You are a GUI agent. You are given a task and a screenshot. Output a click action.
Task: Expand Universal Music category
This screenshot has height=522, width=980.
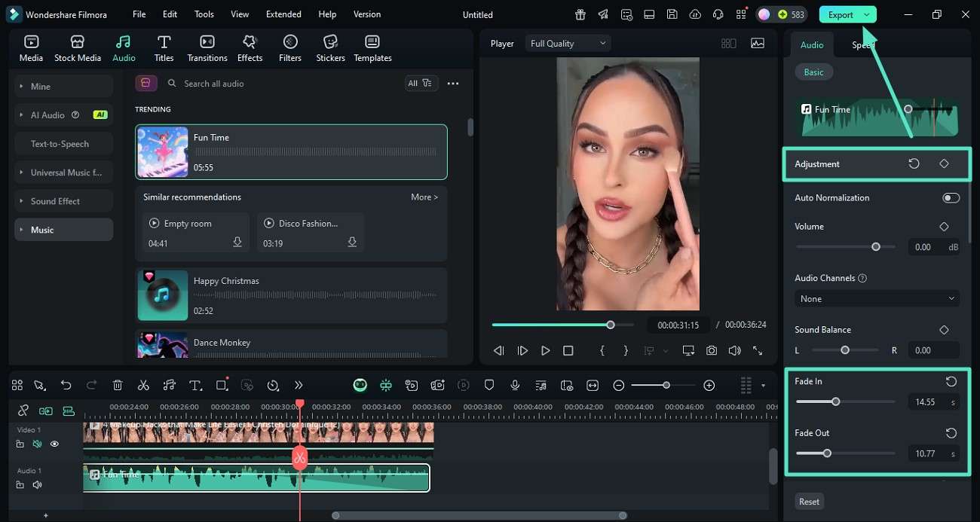[64, 172]
